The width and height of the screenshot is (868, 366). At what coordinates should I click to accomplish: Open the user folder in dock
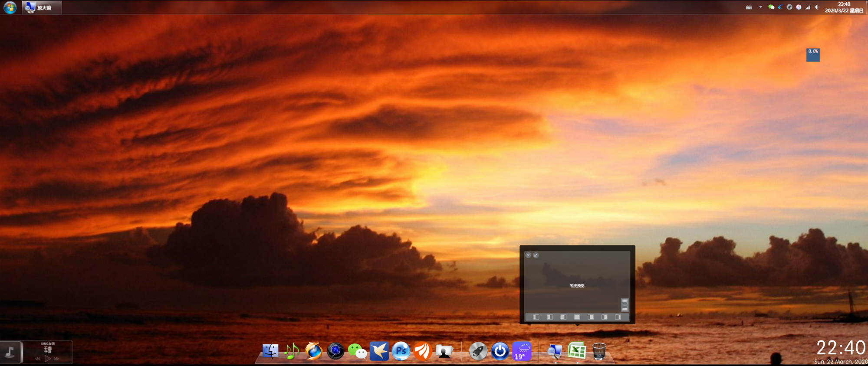444,351
